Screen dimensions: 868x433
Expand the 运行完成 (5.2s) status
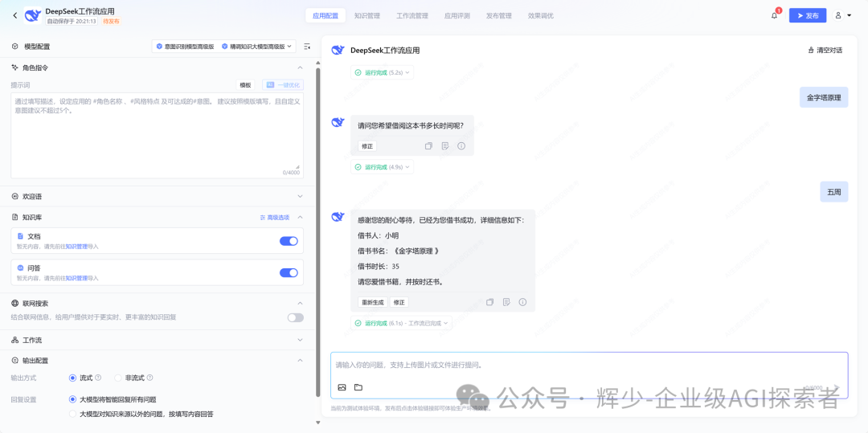click(382, 72)
